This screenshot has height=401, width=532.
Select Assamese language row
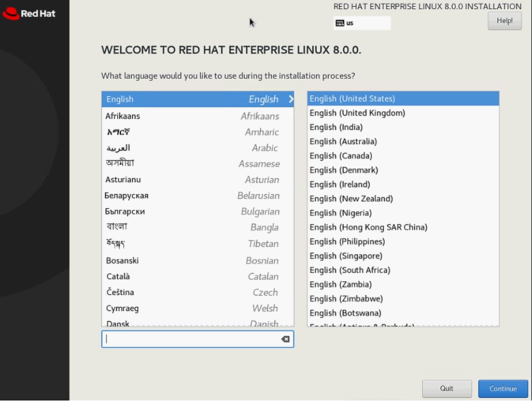(198, 164)
